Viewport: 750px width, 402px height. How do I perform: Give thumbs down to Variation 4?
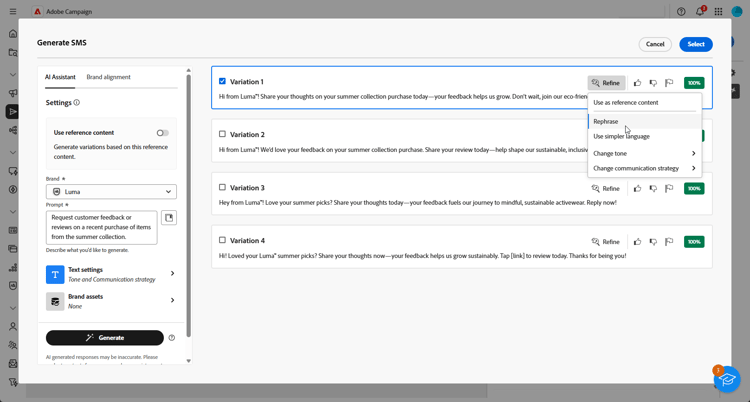point(653,242)
